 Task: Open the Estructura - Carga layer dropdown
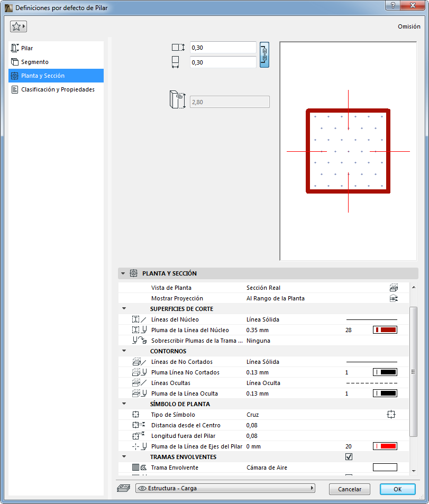[225, 488]
